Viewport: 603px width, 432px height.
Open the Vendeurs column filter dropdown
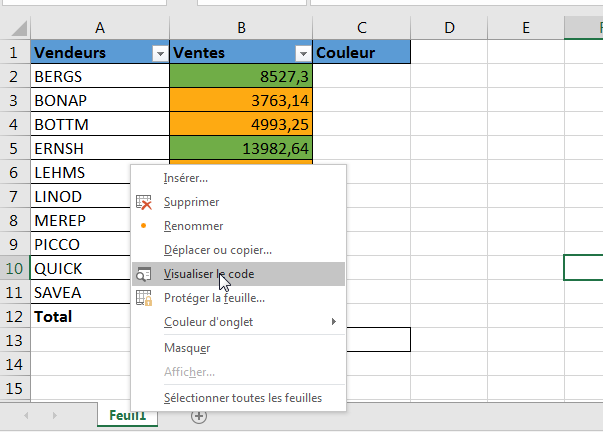click(x=159, y=53)
